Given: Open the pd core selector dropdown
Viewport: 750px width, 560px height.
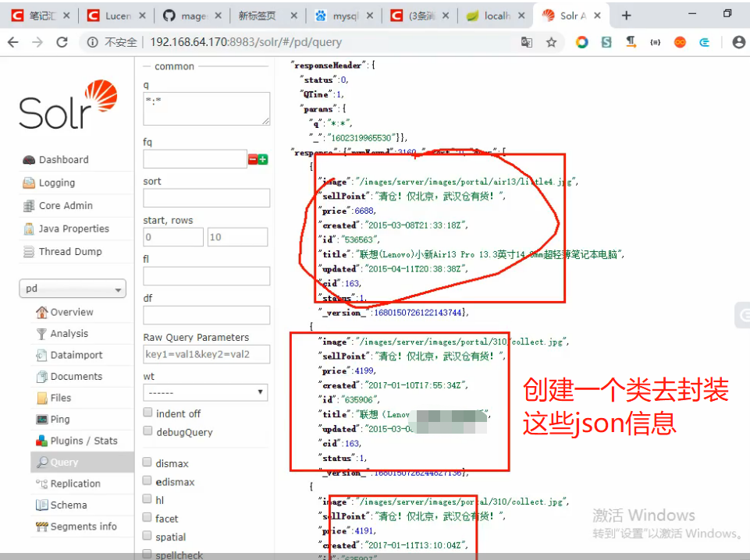Looking at the screenshot, I should 73,289.
